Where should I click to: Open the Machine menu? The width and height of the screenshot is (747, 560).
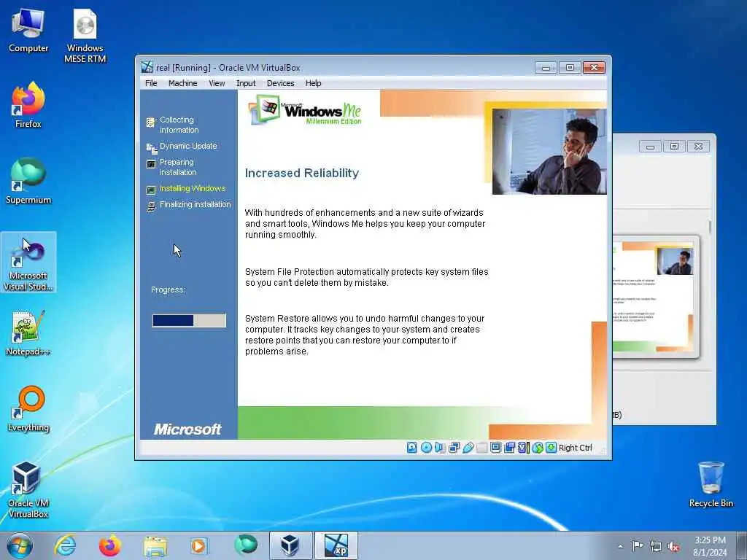tap(182, 83)
